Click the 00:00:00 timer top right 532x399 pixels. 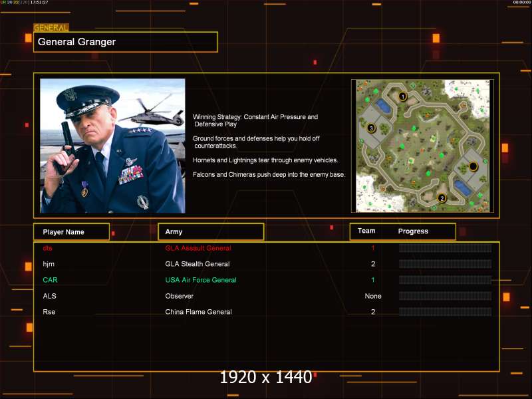coord(522,3)
